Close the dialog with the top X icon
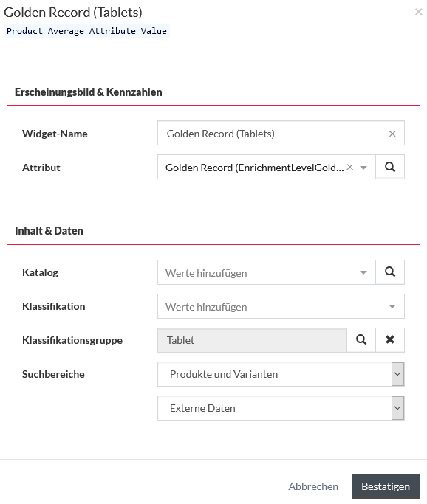Viewport: 427px width, 504px height. pyautogui.click(x=418, y=13)
